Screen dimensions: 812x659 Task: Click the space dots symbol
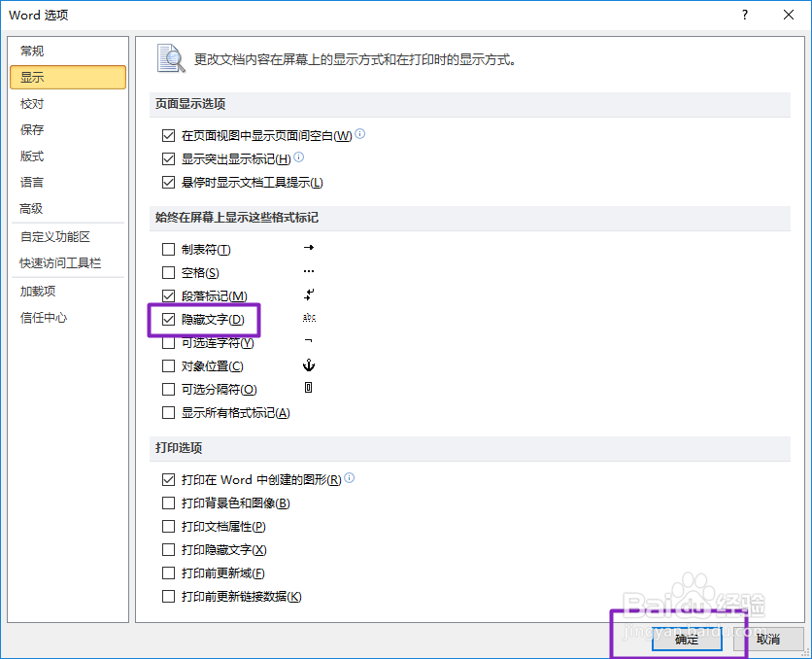tap(309, 271)
